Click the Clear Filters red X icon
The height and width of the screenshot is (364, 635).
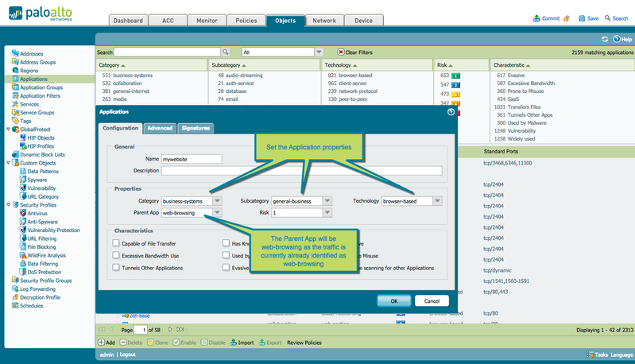click(x=341, y=52)
